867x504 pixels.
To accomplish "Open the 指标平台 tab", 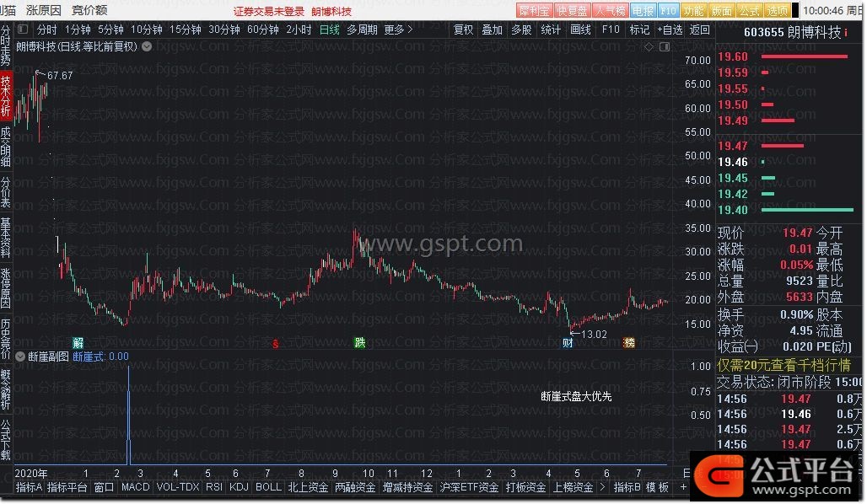I will (67, 487).
